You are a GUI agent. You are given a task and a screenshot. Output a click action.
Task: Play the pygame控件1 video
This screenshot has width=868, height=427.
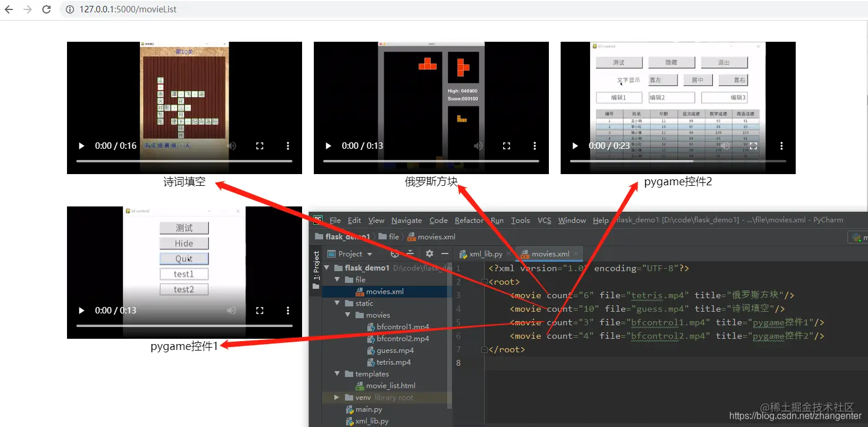pyautogui.click(x=82, y=311)
